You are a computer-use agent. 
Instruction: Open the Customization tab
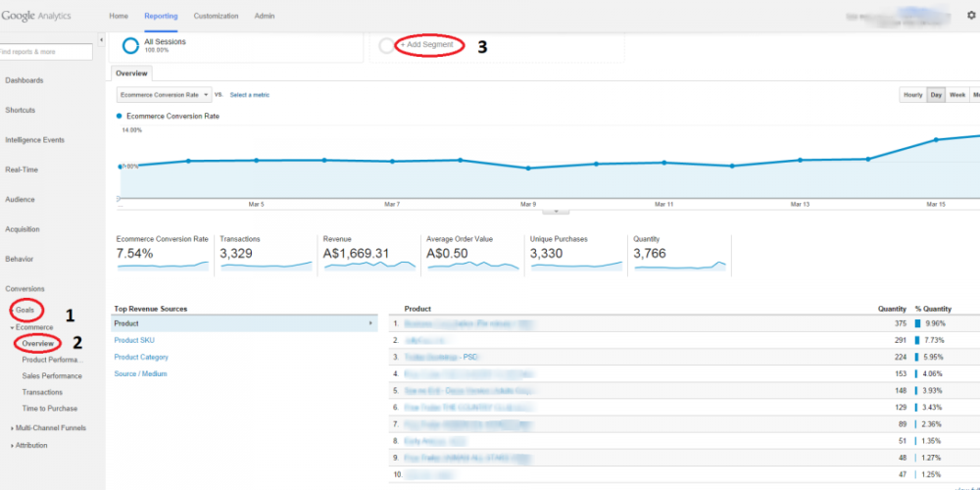coord(215,17)
